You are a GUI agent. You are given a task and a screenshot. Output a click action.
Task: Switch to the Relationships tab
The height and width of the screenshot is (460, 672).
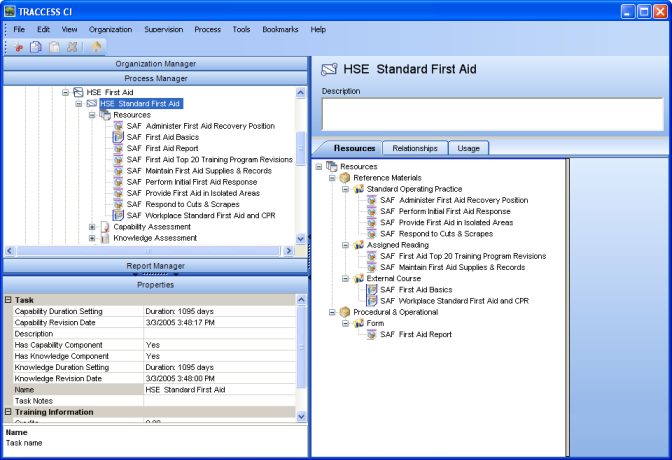415,148
